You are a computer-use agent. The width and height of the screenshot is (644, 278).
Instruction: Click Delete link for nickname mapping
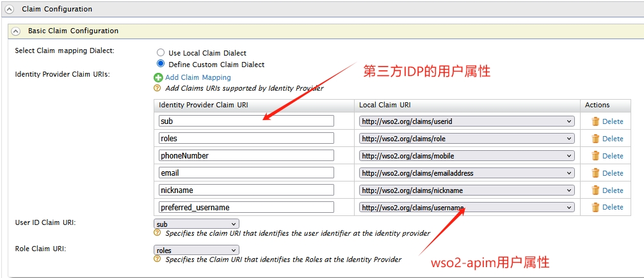click(613, 190)
